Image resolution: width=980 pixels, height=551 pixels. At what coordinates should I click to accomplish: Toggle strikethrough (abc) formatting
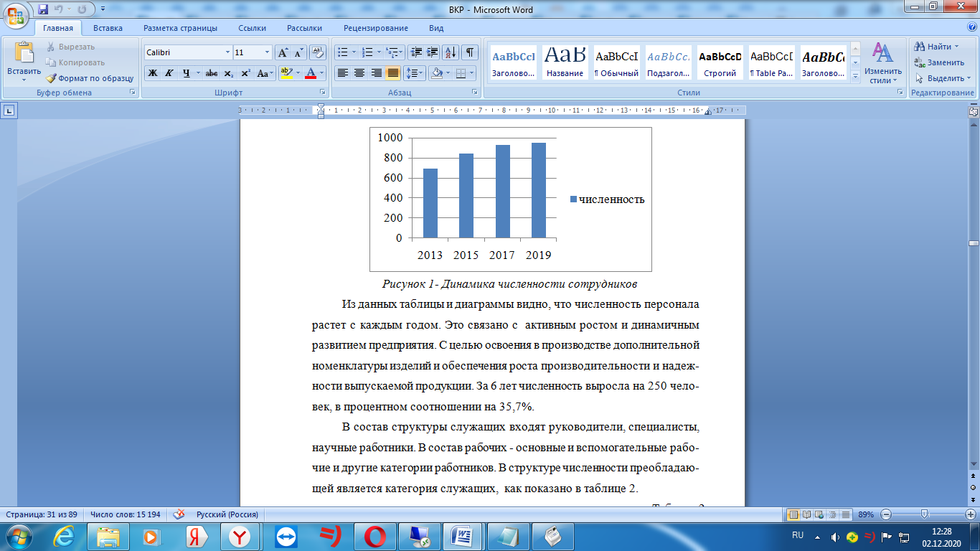[212, 72]
